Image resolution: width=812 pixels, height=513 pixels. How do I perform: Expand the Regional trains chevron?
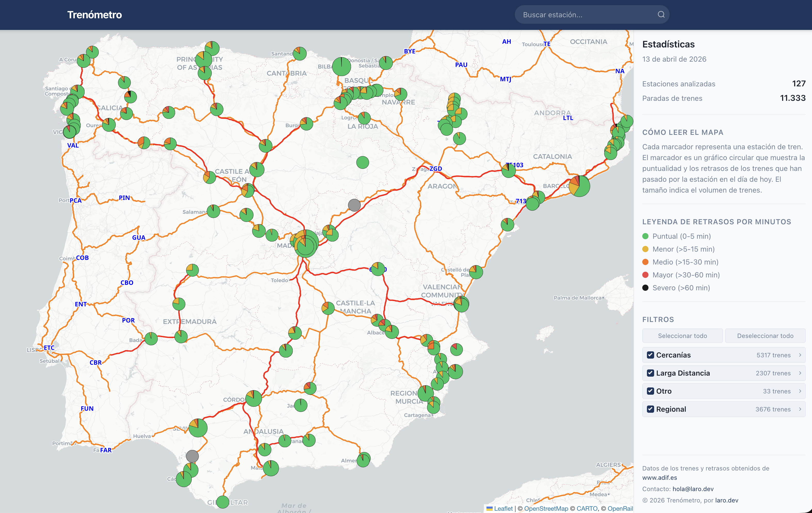click(800, 409)
